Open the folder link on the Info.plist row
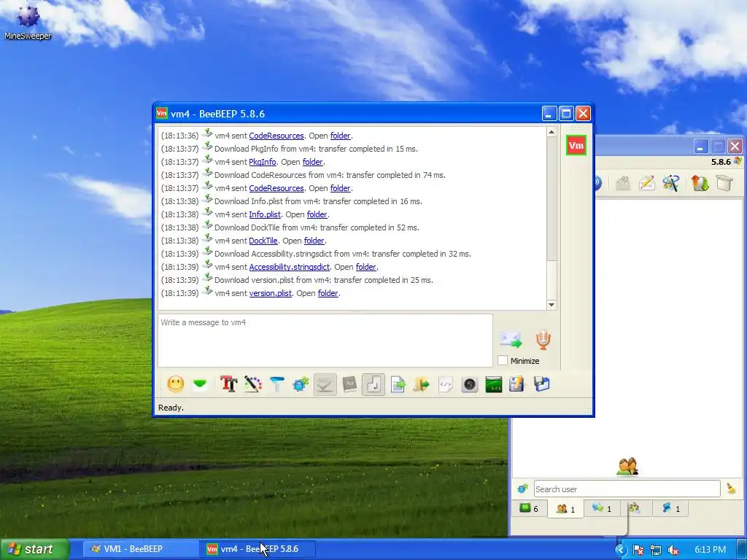Image resolution: width=747 pixels, height=560 pixels. point(317,214)
